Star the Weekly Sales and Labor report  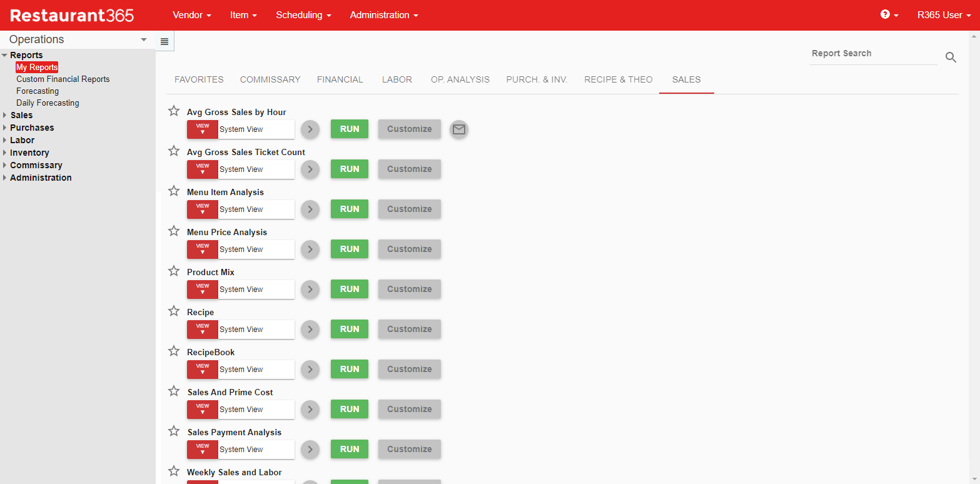click(174, 471)
